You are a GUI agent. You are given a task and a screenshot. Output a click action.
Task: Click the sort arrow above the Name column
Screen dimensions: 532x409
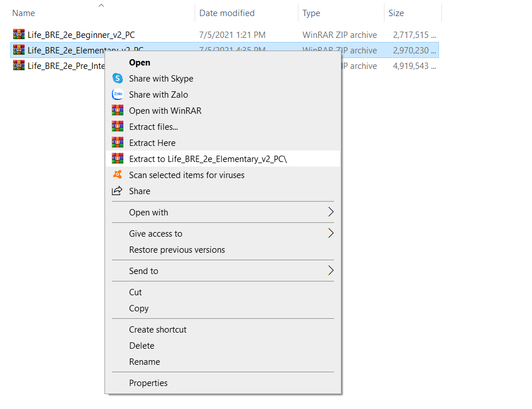[x=101, y=5]
